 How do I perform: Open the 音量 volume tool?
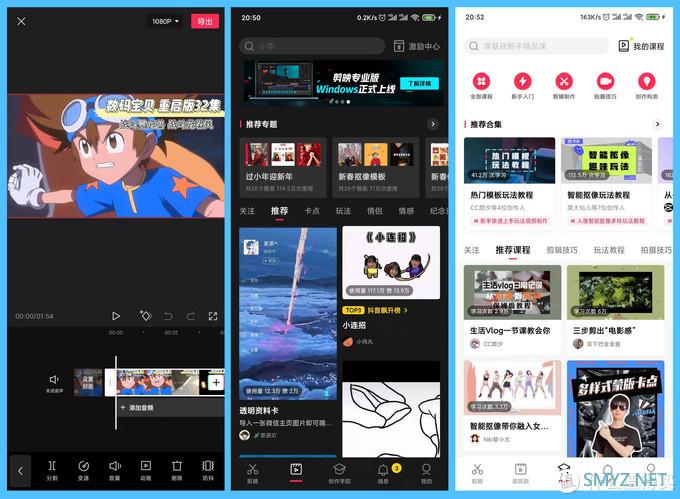point(114,470)
